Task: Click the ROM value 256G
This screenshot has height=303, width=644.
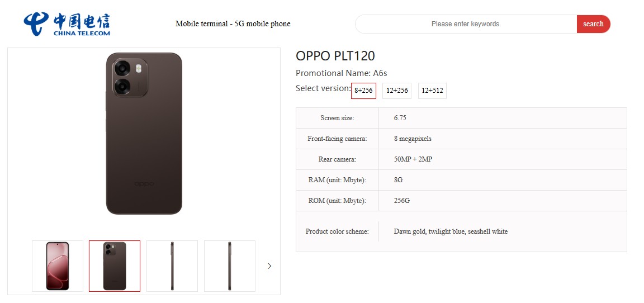Action: (x=402, y=201)
